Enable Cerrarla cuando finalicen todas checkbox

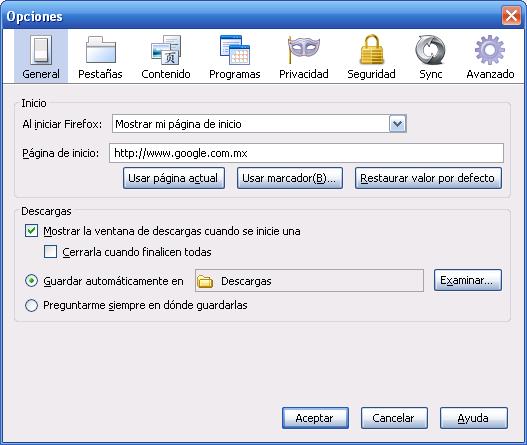pos(50,251)
